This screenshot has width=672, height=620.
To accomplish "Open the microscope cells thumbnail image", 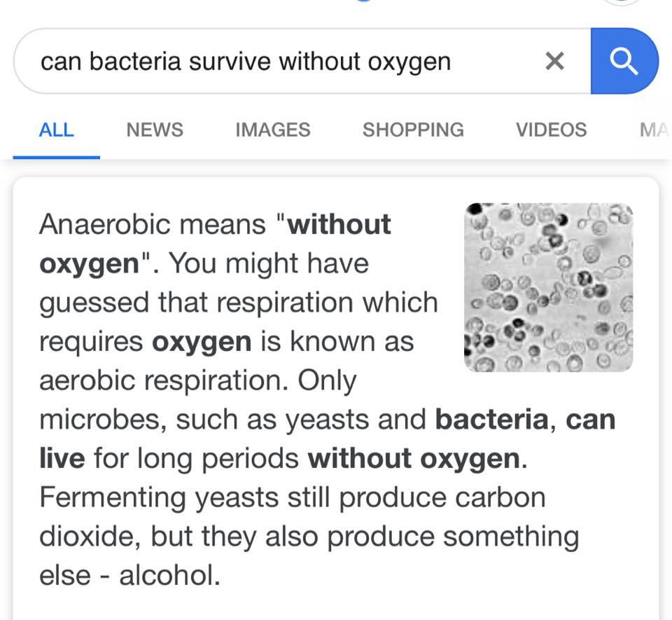I will (x=548, y=287).
